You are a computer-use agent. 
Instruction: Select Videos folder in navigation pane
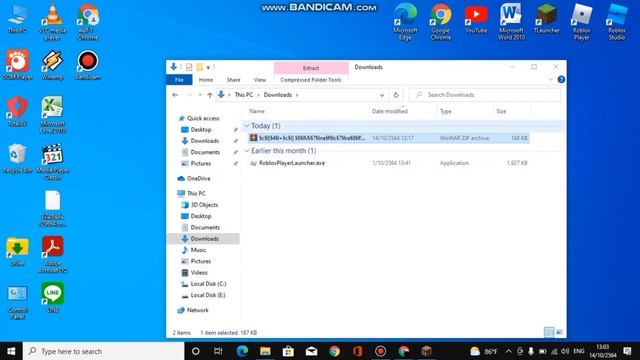tap(199, 272)
